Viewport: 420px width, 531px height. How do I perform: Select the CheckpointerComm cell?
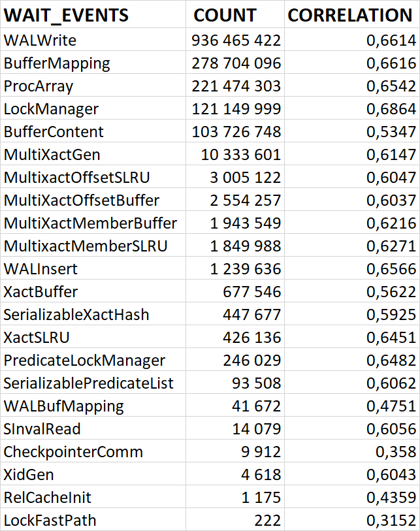pyautogui.click(x=73, y=452)
